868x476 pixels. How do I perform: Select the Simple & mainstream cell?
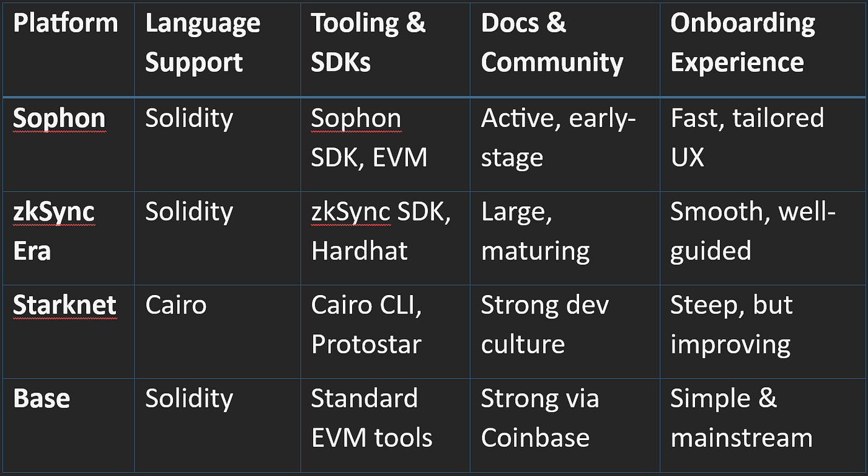(763, 425)
